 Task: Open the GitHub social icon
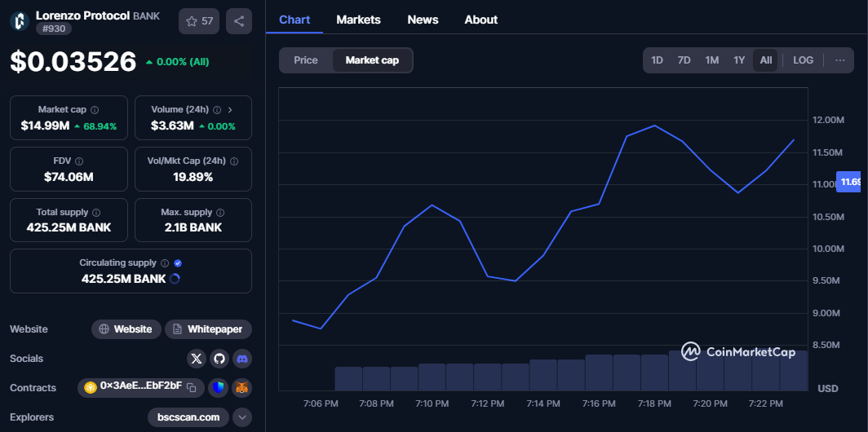point(219,359)
